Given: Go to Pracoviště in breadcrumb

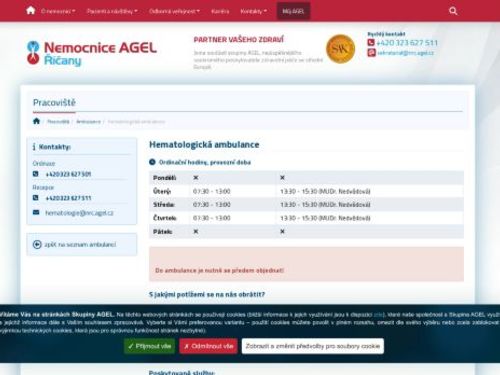Looking at the screenshot, I should click(x=58, y=122).
